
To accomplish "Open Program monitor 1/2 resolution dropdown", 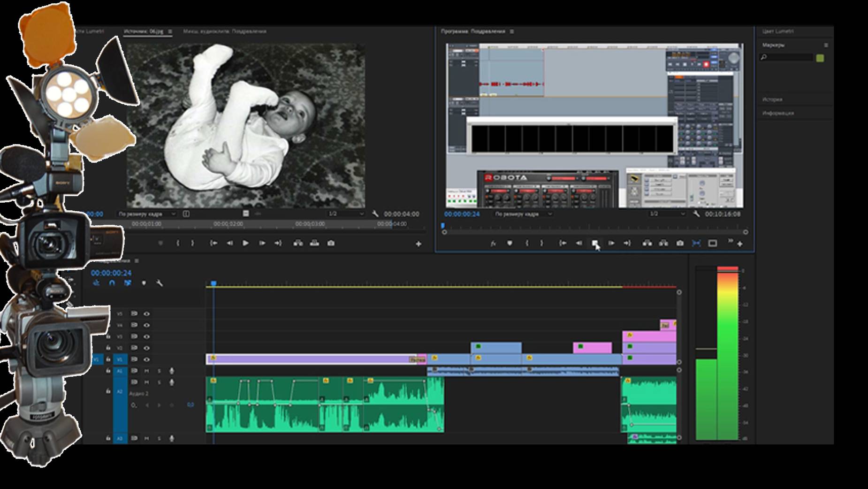I will (x=667, y=214).
